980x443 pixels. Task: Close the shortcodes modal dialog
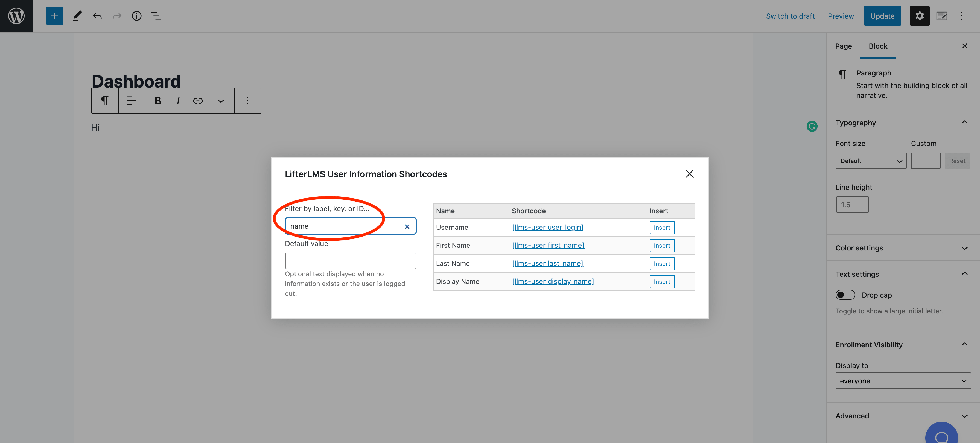coord(689,174)
